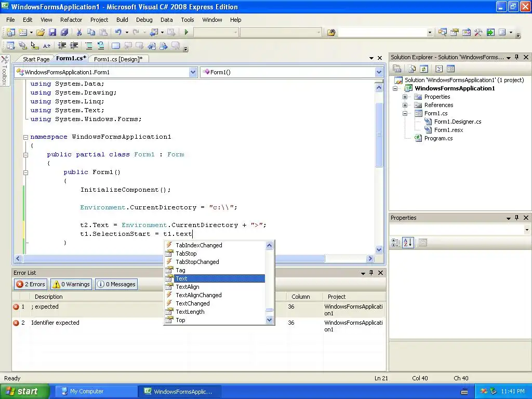
Task: Click the Copy toolbar icon
Action: tap(91, 32)
